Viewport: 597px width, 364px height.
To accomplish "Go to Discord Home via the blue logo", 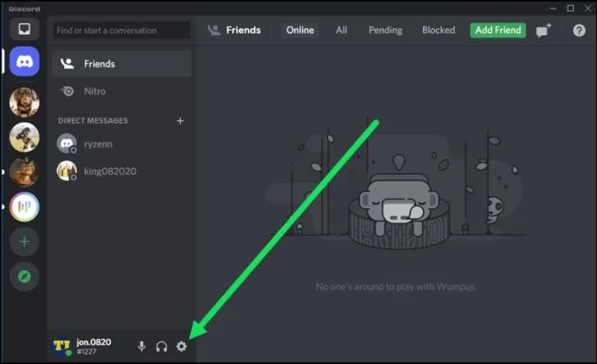I will coord(24,61).
